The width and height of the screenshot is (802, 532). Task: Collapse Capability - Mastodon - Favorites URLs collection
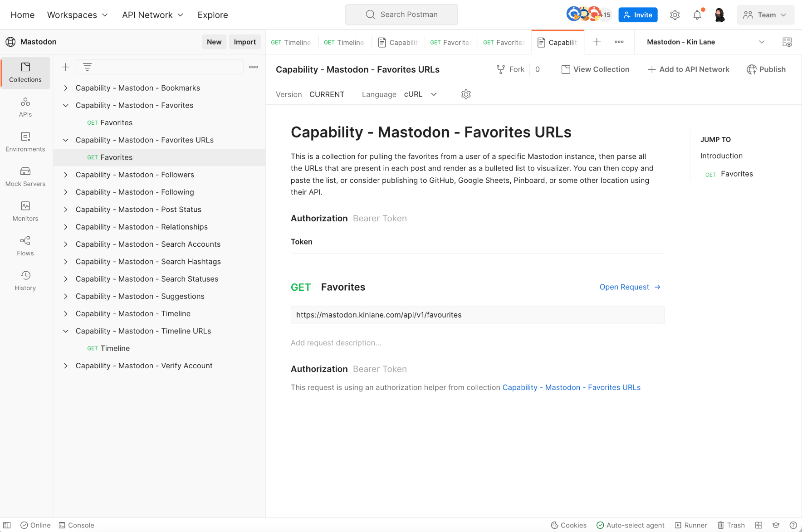point(66,140)
